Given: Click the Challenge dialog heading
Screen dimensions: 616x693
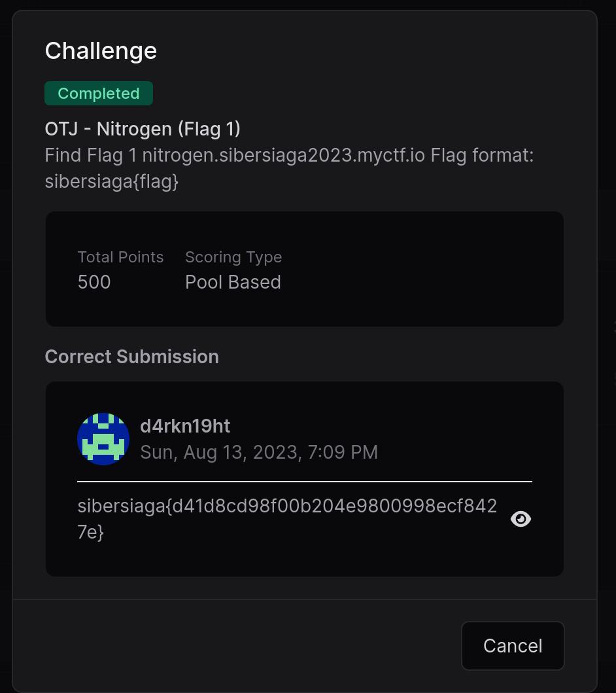Looking at the screenshot, I should (101, 51).
